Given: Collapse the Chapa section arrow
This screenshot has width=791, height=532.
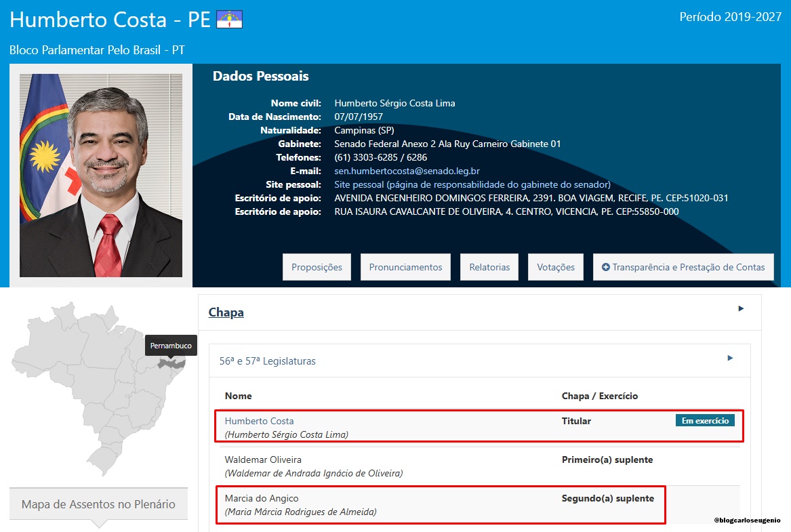Looking at the screenshot, I should click(x=741, y=309).
